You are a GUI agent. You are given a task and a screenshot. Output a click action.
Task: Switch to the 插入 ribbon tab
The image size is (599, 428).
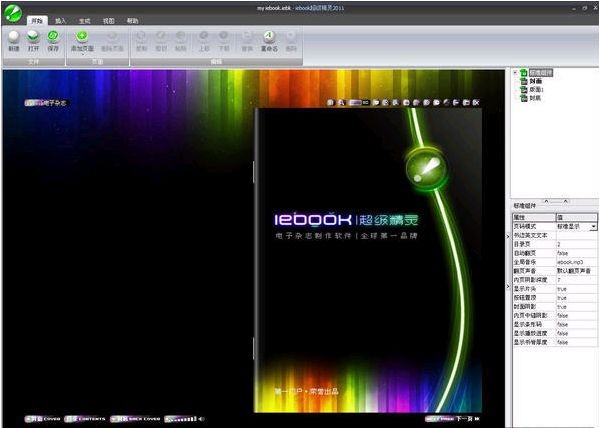(60, 21)
